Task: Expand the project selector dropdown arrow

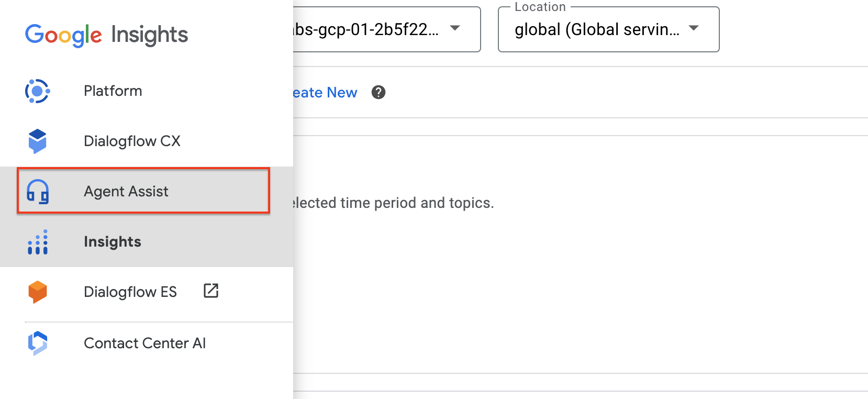Action: click(x=455, y=28)
